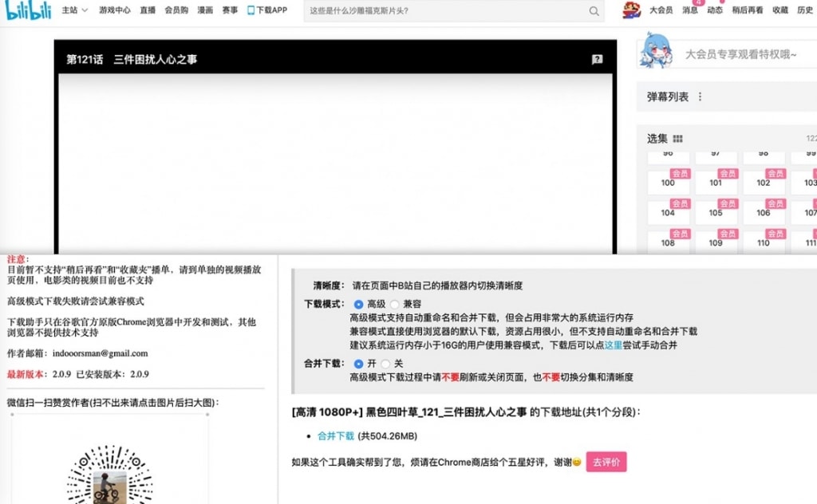Select episode 108 in 选集
Image resolution: width=817 pixels, height=504 pixels.
(668, 242)
